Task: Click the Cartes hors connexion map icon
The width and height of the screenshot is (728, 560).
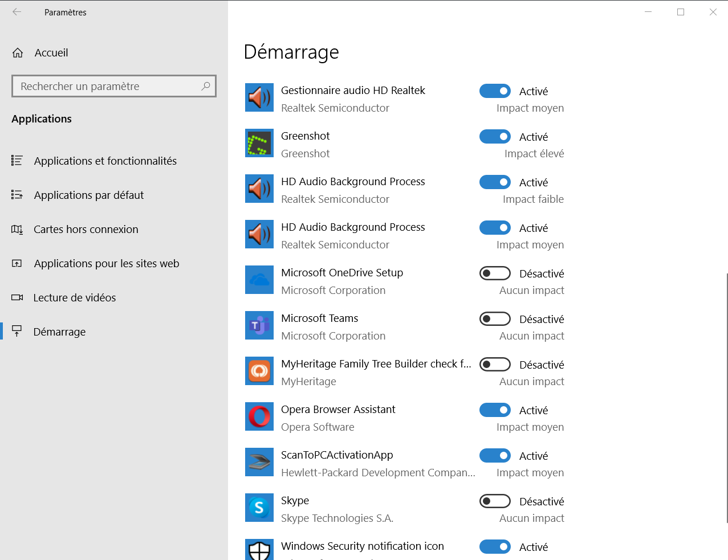Action: point(17,229)
